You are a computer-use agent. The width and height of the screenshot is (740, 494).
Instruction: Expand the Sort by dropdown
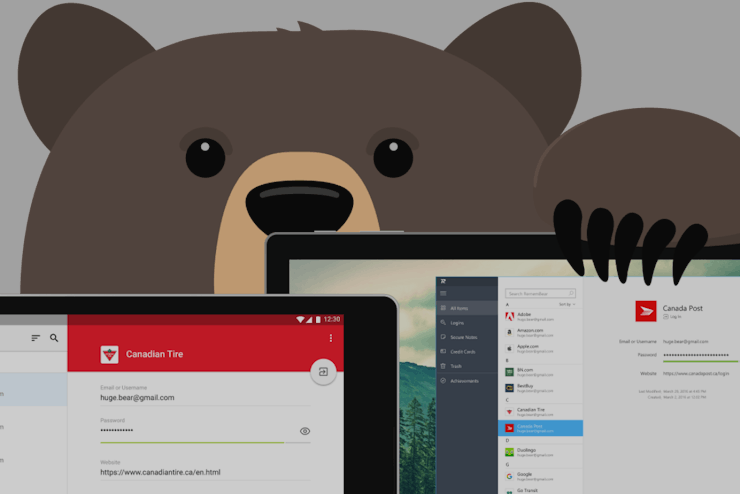(x=566, y=303)
